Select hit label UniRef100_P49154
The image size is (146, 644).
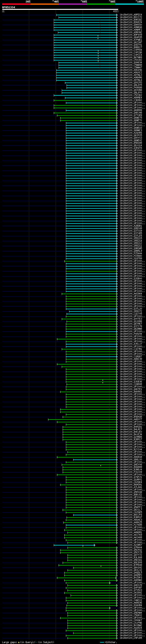point(131,334)
